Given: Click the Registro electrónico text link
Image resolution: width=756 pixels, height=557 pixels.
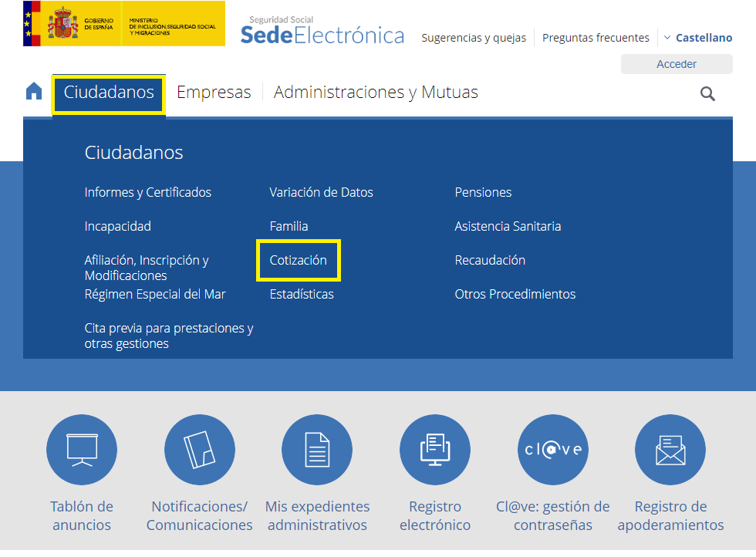Looking at the screenshot, I should point(435,515).
